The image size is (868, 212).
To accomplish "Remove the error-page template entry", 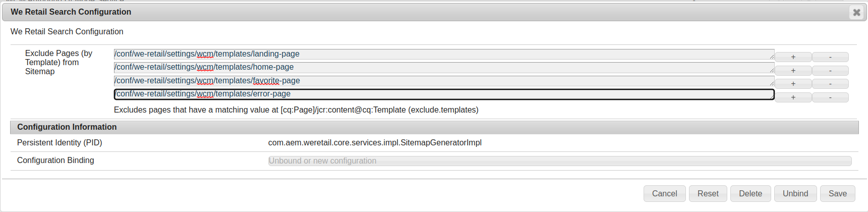I will (830, 97).
